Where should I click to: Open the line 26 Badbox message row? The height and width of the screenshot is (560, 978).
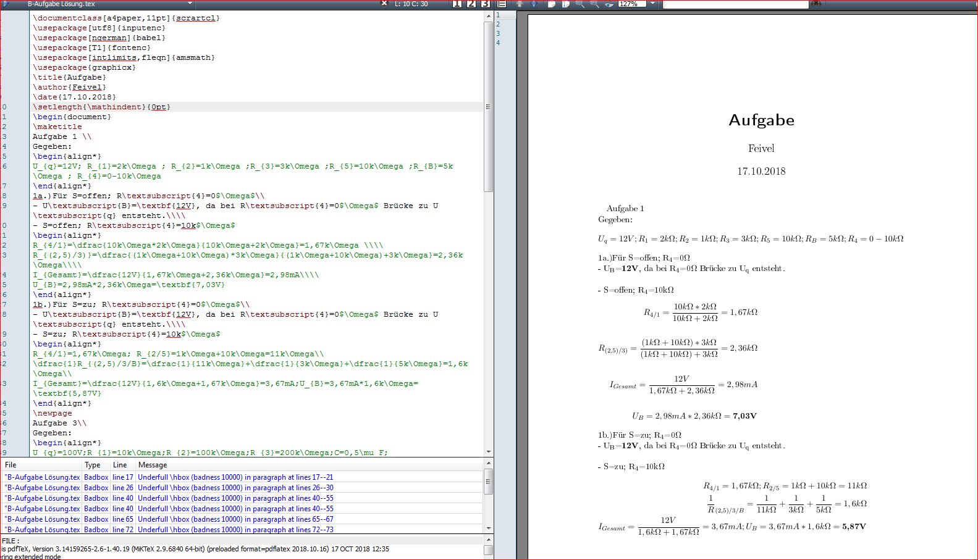242,488
